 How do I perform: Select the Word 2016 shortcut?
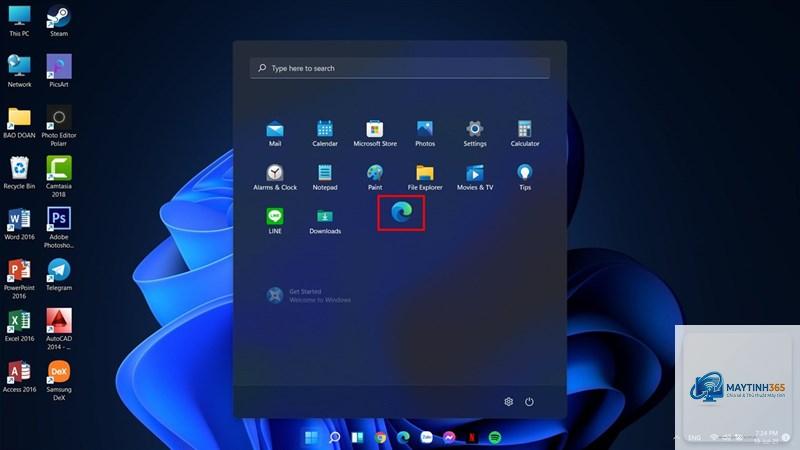pyautogui.click(x=19, y=223)
